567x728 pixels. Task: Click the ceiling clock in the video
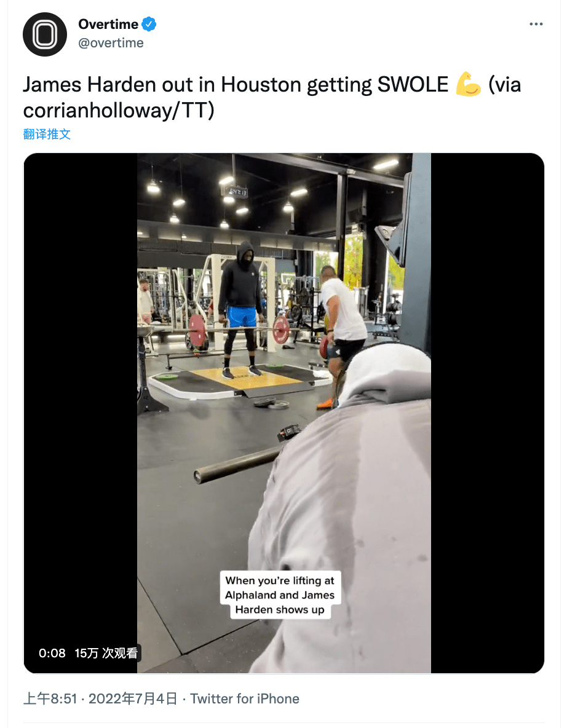click(x=238, y=192)
